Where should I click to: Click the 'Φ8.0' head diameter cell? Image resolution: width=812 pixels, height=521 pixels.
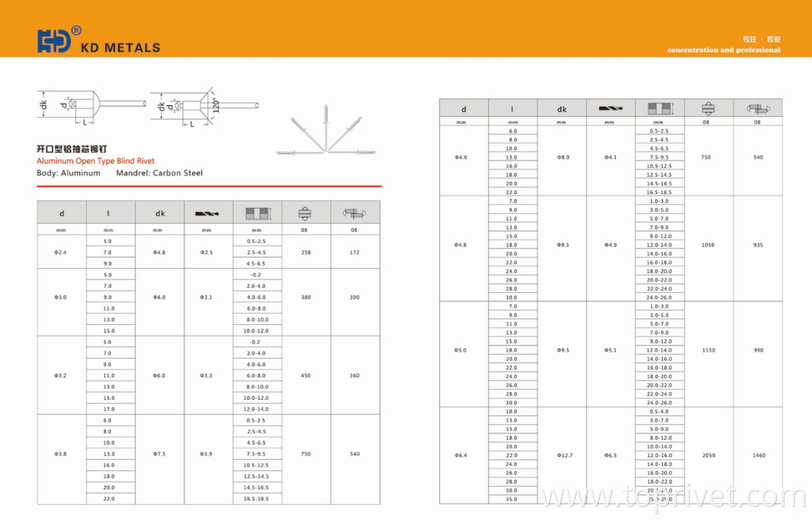pos(562,157)
